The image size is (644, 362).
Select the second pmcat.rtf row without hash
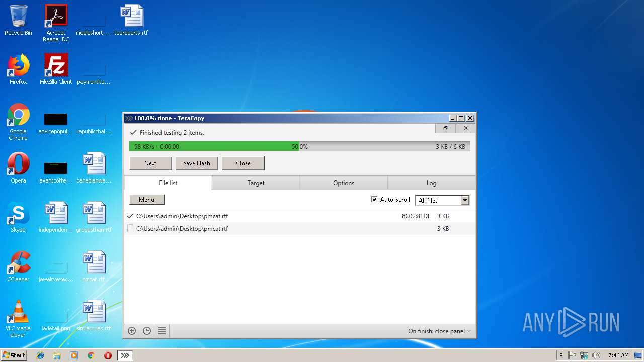300,229
